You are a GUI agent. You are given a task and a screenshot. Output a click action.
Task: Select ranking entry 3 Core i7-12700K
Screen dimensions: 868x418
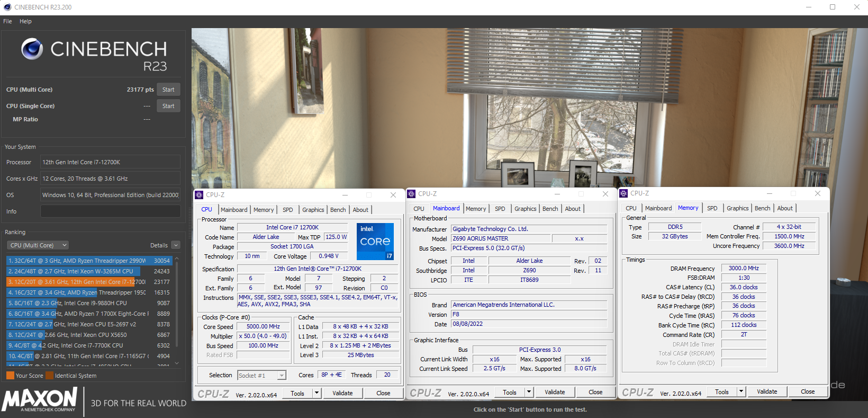pyautogui.click(x=89, y=282)
